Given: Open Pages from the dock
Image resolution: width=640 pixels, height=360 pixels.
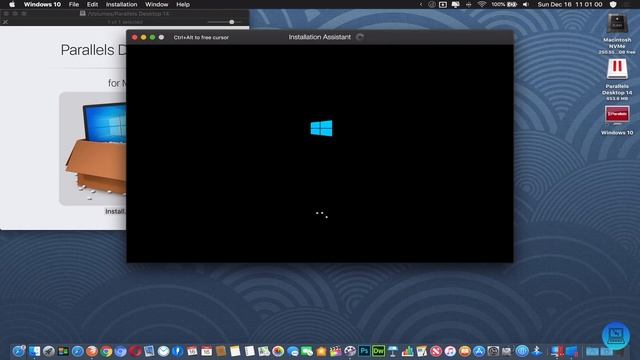Looking at the screenshot, I should point(422,351).
